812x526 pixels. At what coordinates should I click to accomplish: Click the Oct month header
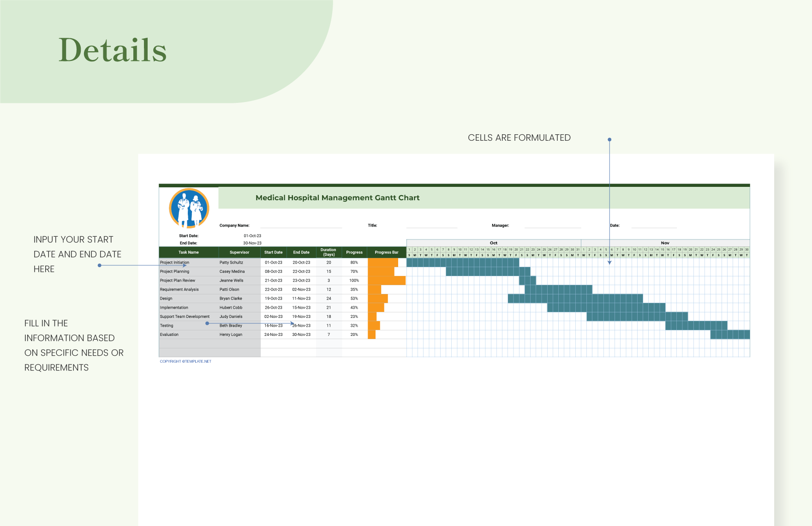494,243
